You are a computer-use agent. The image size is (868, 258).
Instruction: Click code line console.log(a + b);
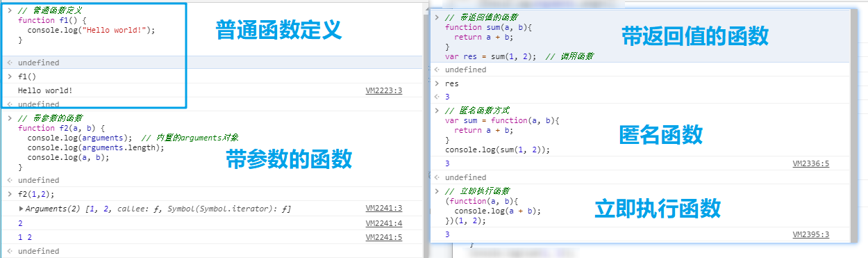click(x=497, y=211)
